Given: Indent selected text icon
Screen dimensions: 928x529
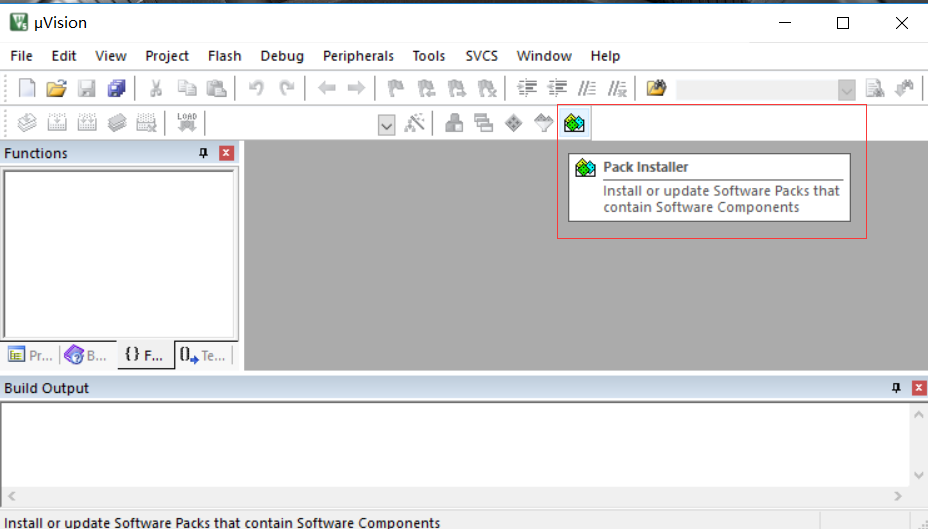Looking at the screenshot, I should coord(527,89).
